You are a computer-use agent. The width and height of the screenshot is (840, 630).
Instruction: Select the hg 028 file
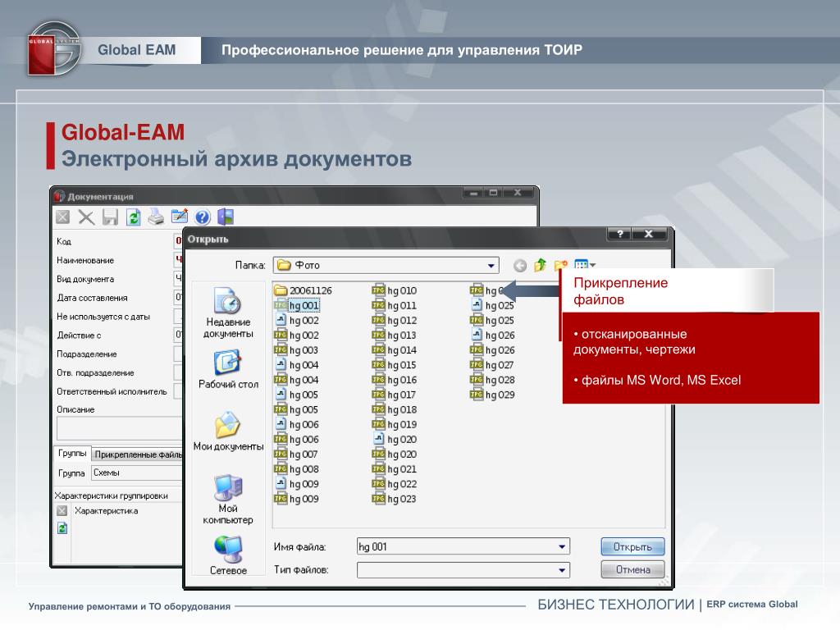(493, 380)
